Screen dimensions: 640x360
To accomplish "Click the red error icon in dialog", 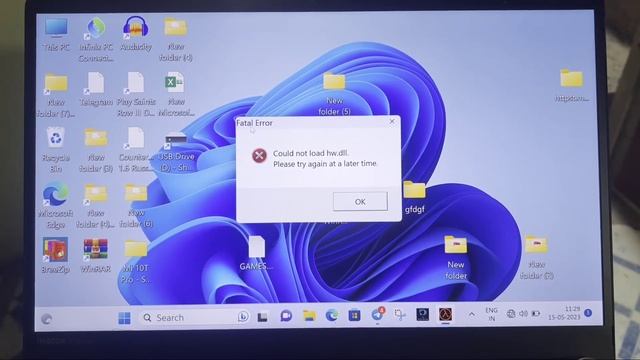I will 259,156.
